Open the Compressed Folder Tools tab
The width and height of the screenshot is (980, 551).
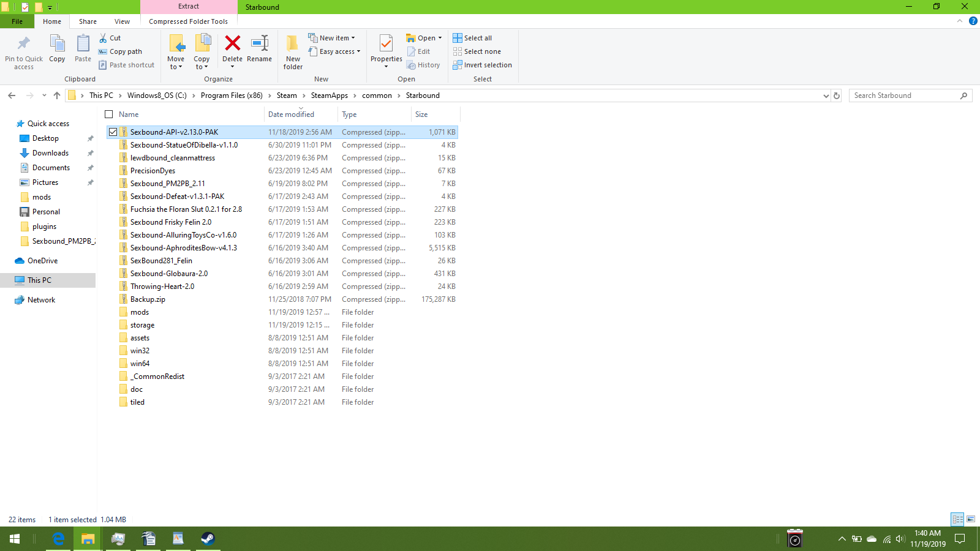click(x=188, y=21)
